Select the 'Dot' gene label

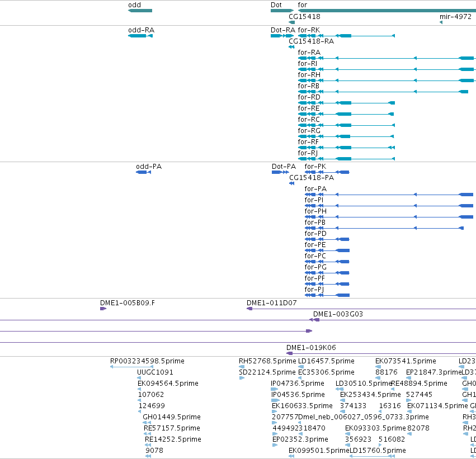tap(276, 5)
